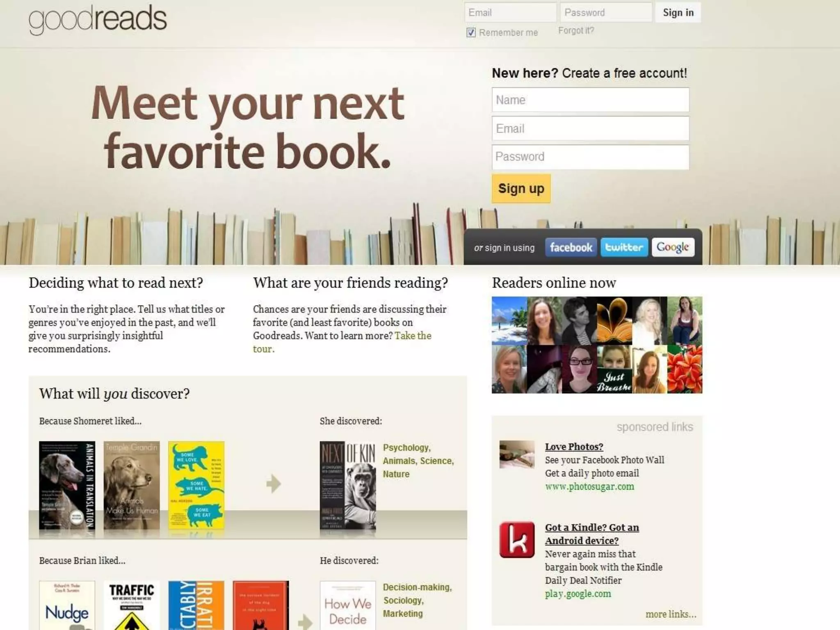Click the goodreads logo
The width and height of the screenshot is (840, 630).
coord(98,19)
